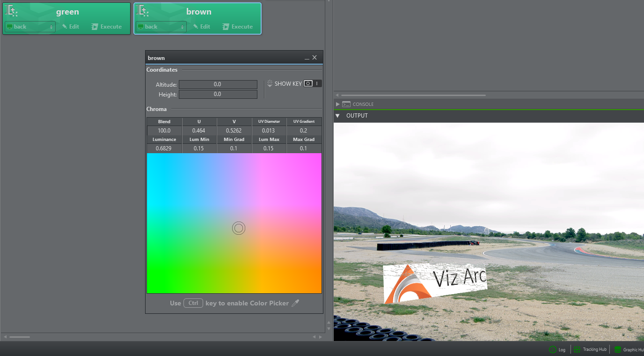Click the Tracking Hub status icon

pyautogui.click(x=577, y=349)
